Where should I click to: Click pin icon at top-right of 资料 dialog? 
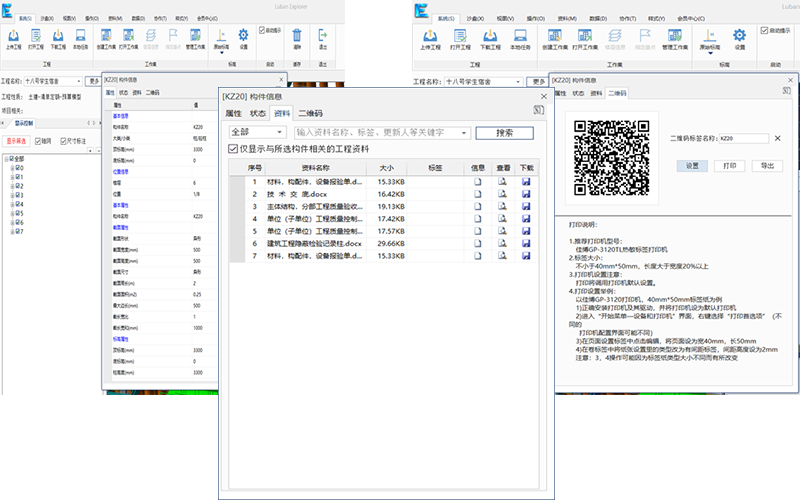[x=539, y=110]
